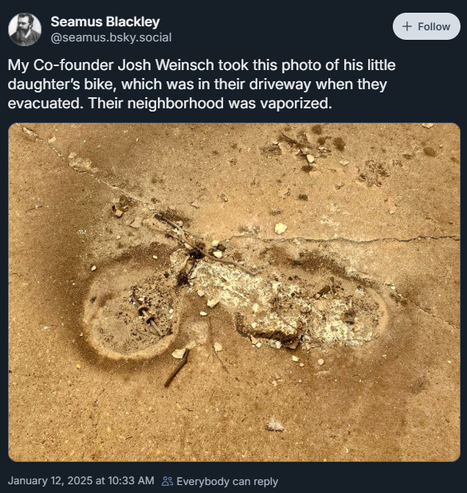Image resolution: width=467 pixels, height=493 pixels.
Task: Click the horizontal concrete crack at right
Action: (x=343, y=239)
